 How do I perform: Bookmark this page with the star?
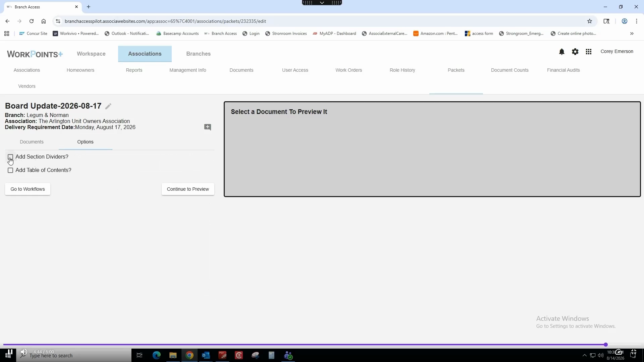590,21
